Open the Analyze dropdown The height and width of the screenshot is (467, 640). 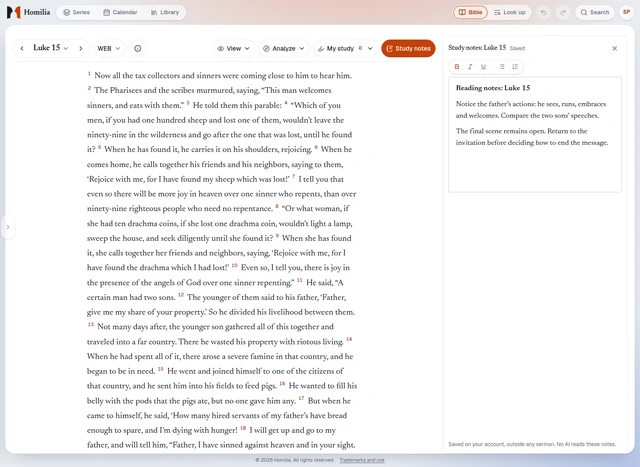pyautogui.click(x=284, y=48)
